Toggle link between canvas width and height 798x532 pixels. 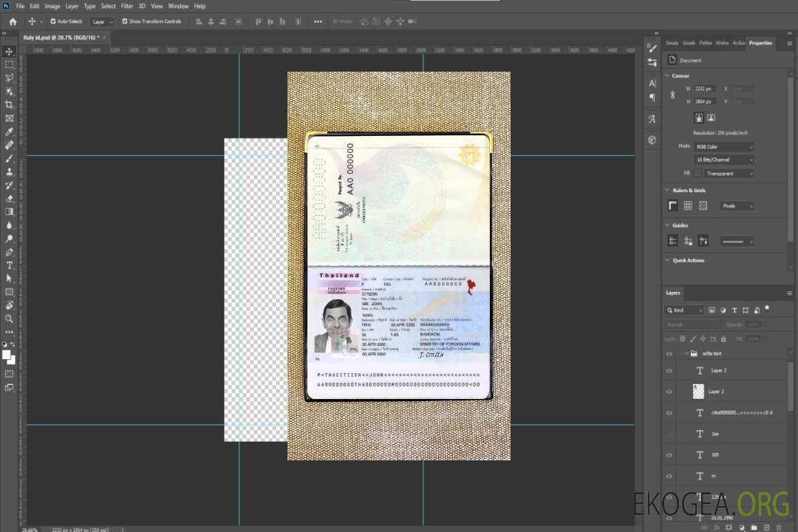(672, 95)
